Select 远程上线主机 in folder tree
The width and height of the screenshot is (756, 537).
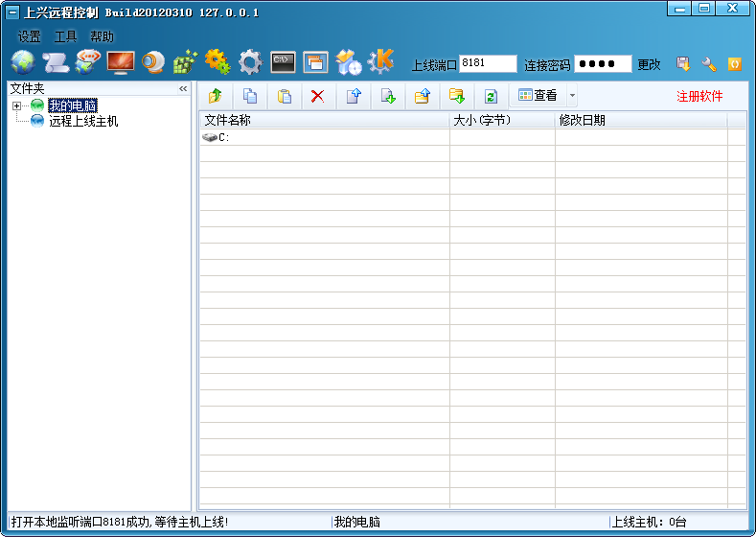pos(83,122)
